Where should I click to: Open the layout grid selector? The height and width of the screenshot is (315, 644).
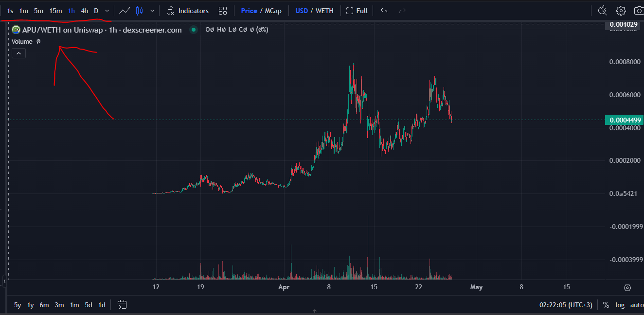point(223,11)
